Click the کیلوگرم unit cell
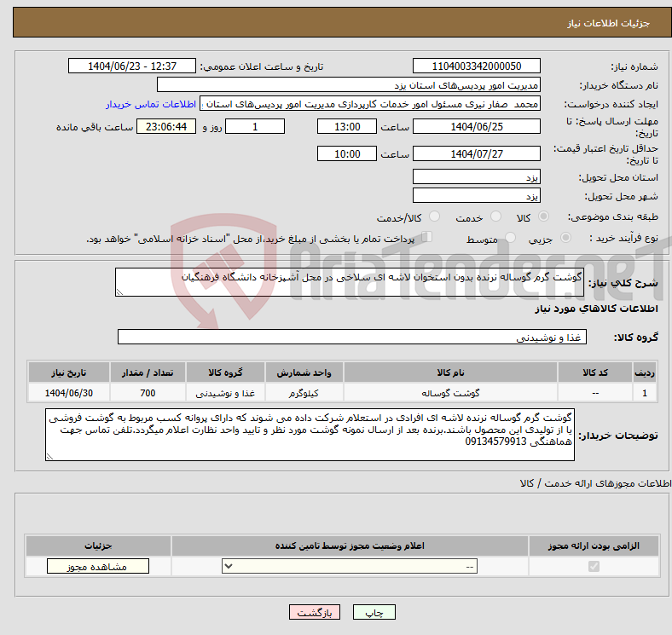Image resolution: width=672 pixels, height=635 pixels. 304,393
